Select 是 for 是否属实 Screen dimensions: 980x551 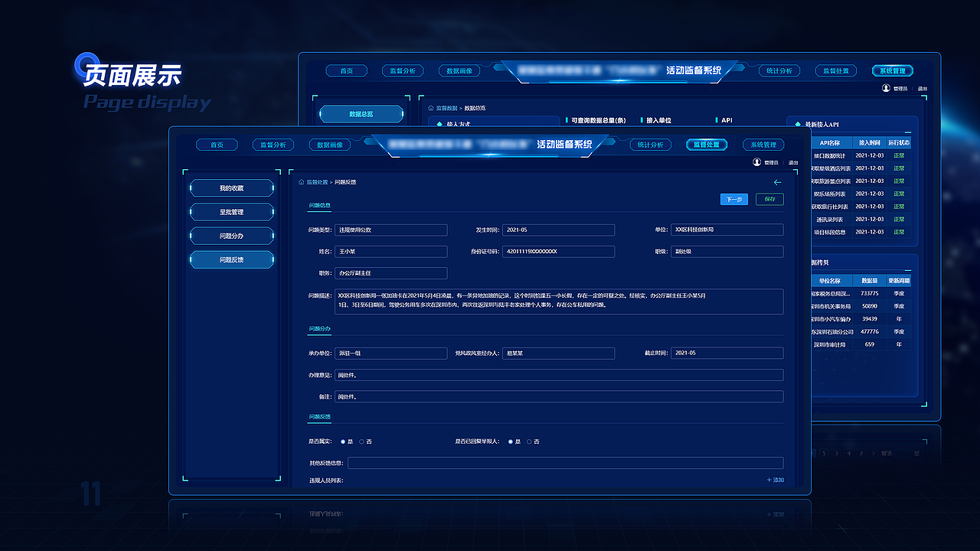(343, 442)
